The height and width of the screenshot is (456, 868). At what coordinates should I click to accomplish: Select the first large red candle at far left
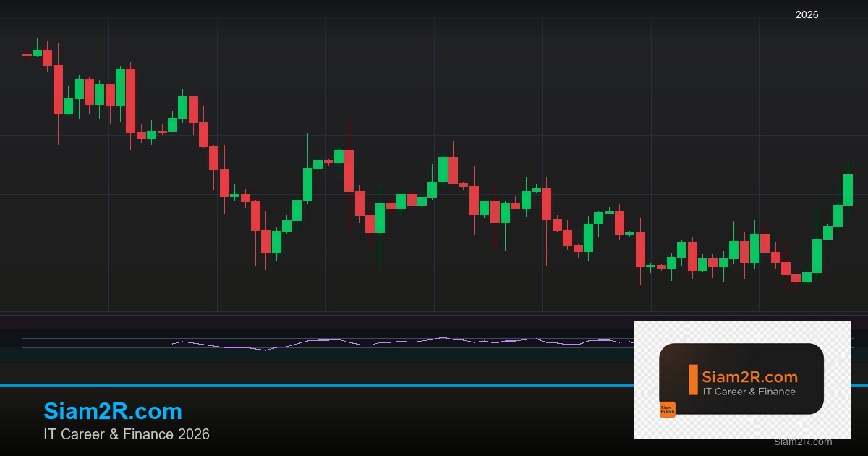click(58, 89)
